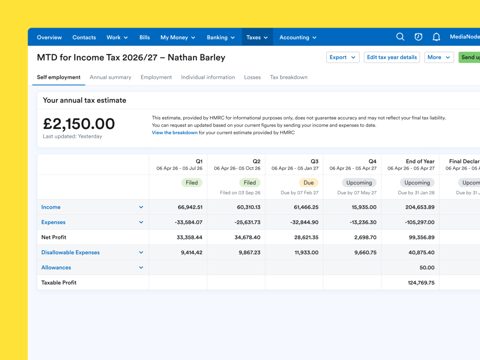Screen dimensions: 480x360
Task: Click Q2 net profit 34,678.40
Action: tap(248, 237)
